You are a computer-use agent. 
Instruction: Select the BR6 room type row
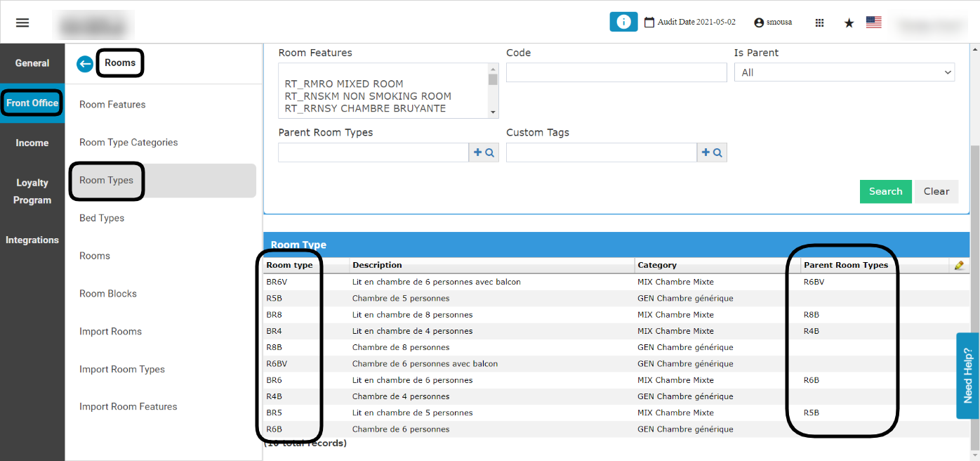(x=616, y=380)
